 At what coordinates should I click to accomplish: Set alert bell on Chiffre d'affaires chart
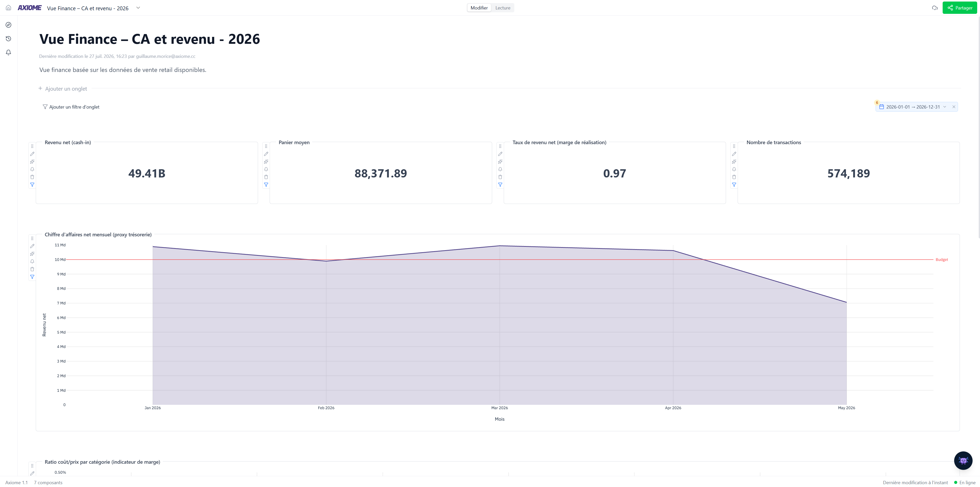32,261
